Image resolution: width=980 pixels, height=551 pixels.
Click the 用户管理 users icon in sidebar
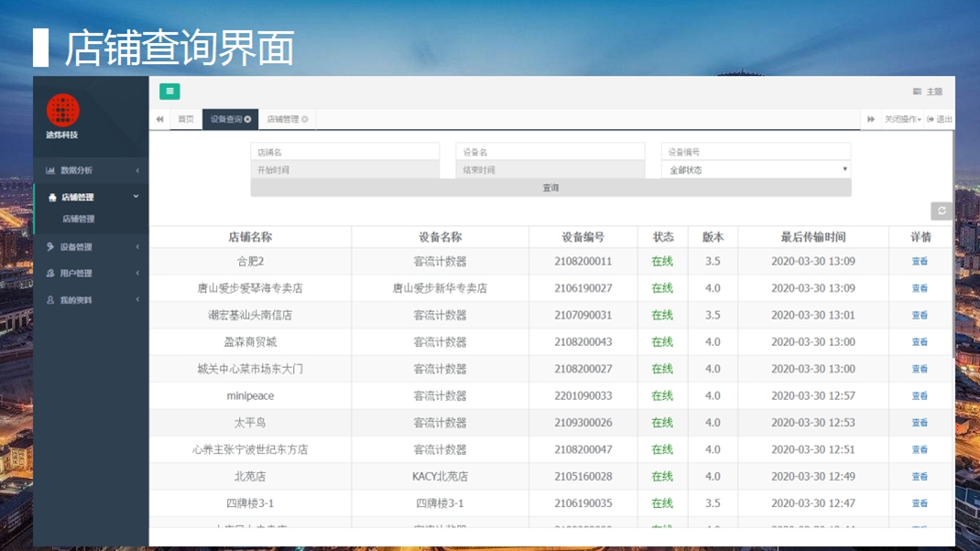[x=50, y=273]
